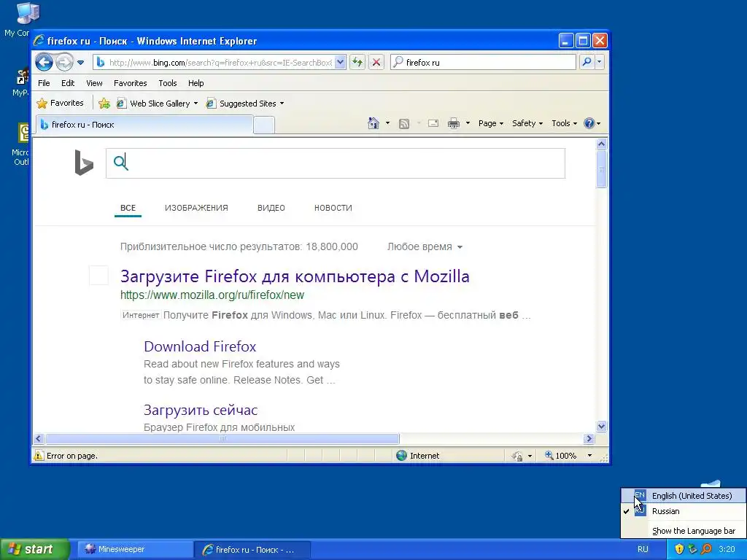Click the RU language indicator in tray

643,549
